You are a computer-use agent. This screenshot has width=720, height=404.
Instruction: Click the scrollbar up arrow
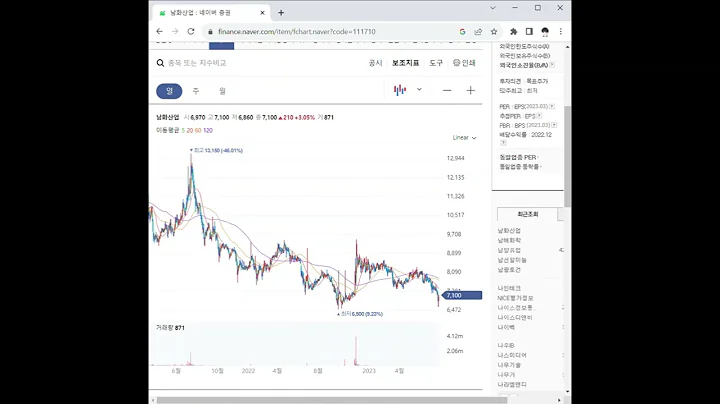coord(568,47)
